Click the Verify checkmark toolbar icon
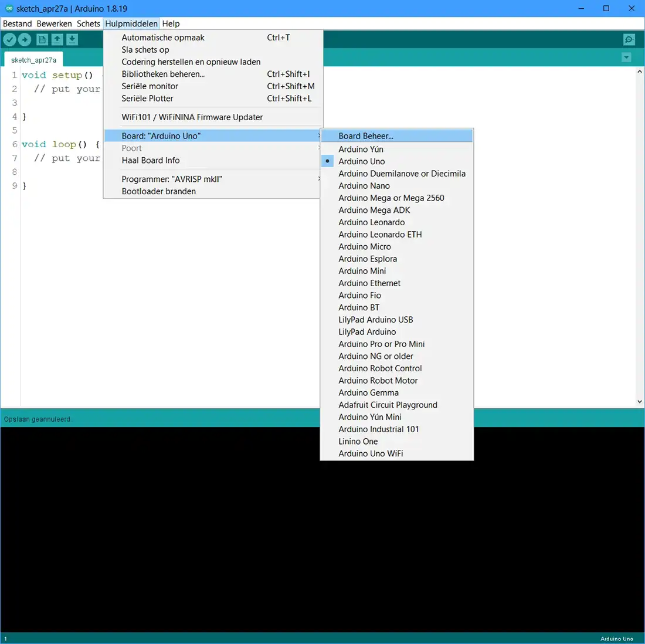This screenshot has width=645, height=644. coord(10,39)
